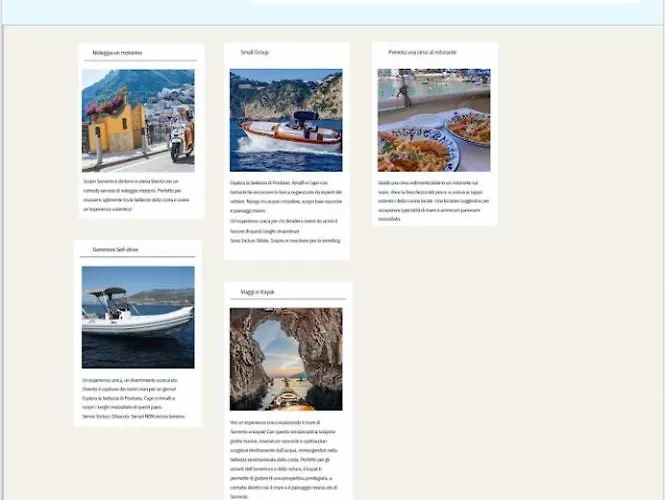Open the "Gommone Self-drive" card title
The width and height of the screenshot is (665, 500).
click(x=115, y=249)
